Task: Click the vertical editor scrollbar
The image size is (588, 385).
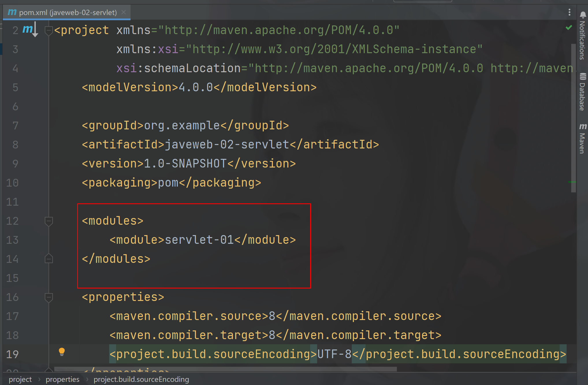Action: [573, 118]
